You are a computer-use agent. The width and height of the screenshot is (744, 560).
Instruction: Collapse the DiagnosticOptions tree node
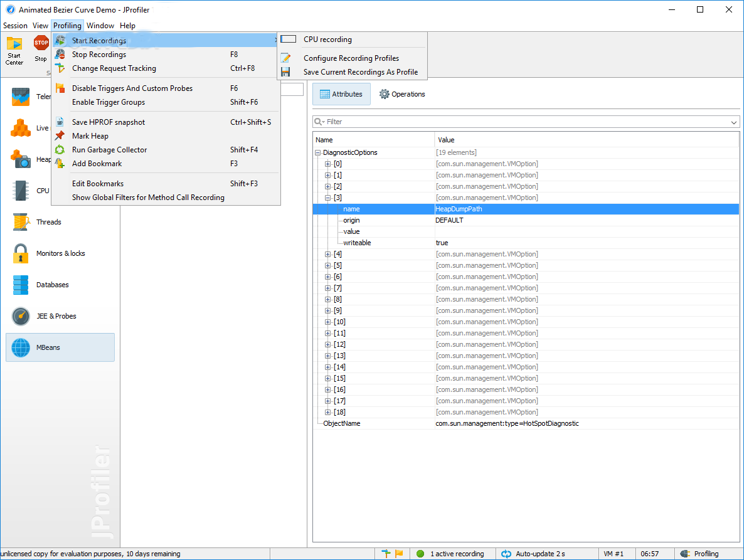318,152
